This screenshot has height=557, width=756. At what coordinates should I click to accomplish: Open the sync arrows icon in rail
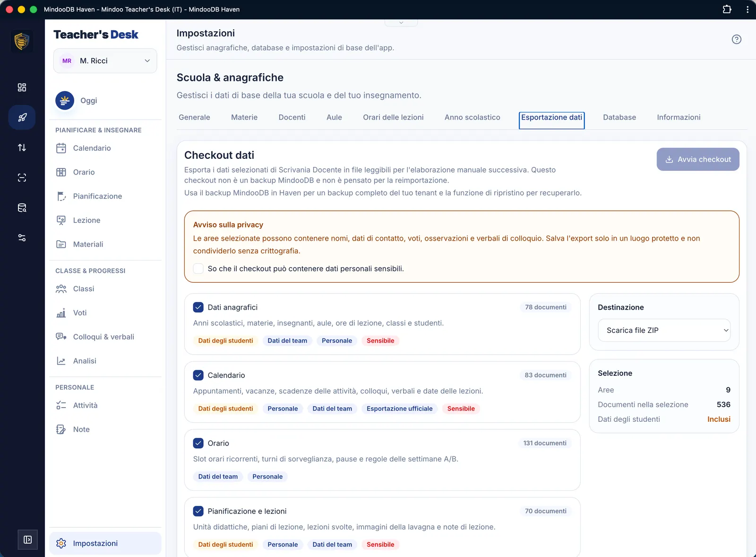click(x=22, y=148)
